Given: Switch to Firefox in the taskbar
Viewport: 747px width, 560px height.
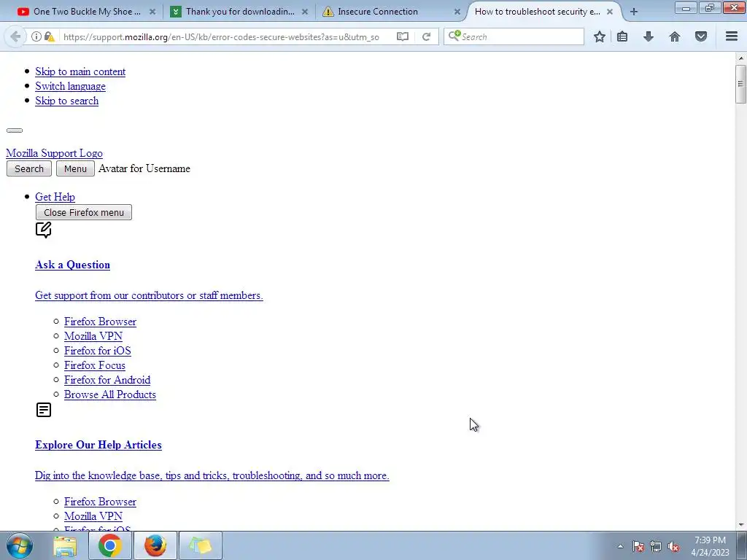Looking at the screenshot, I should 155,545.
